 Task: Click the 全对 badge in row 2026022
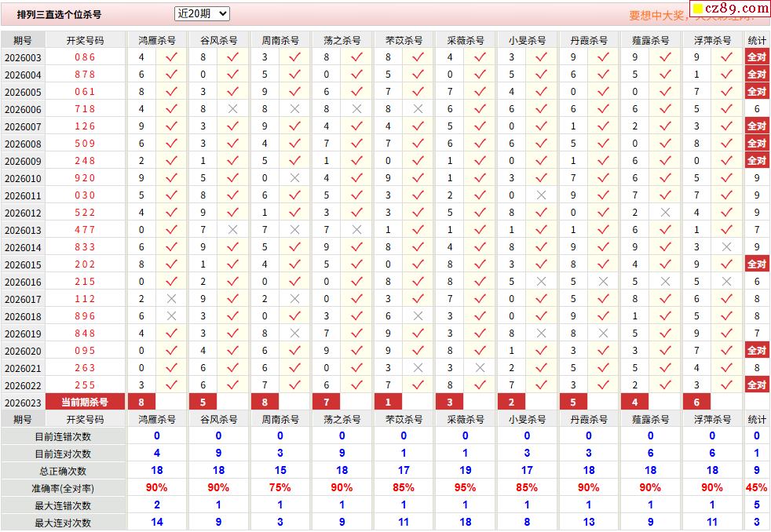756,385
